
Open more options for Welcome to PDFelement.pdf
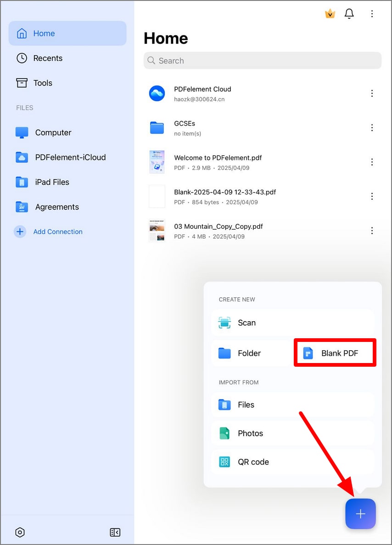coord(372,162)
